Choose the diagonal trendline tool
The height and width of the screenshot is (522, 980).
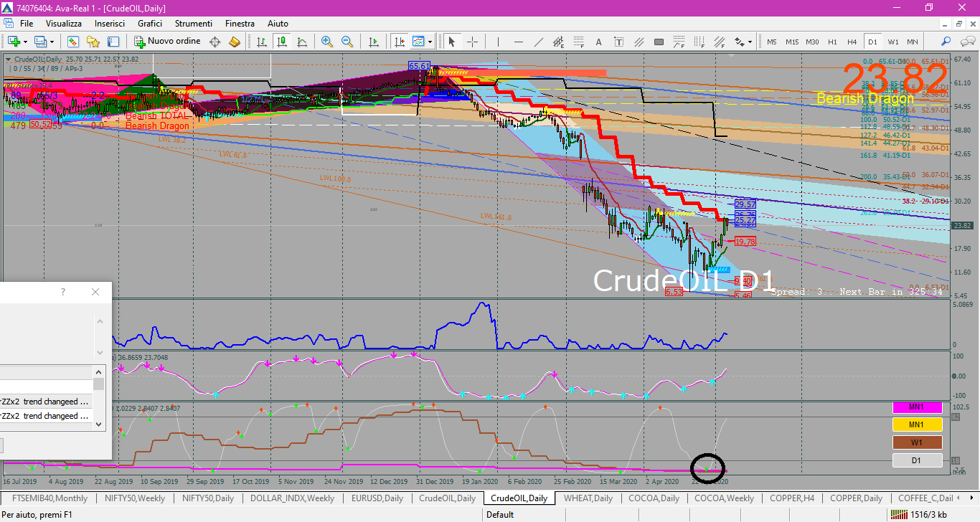point(539,42)
